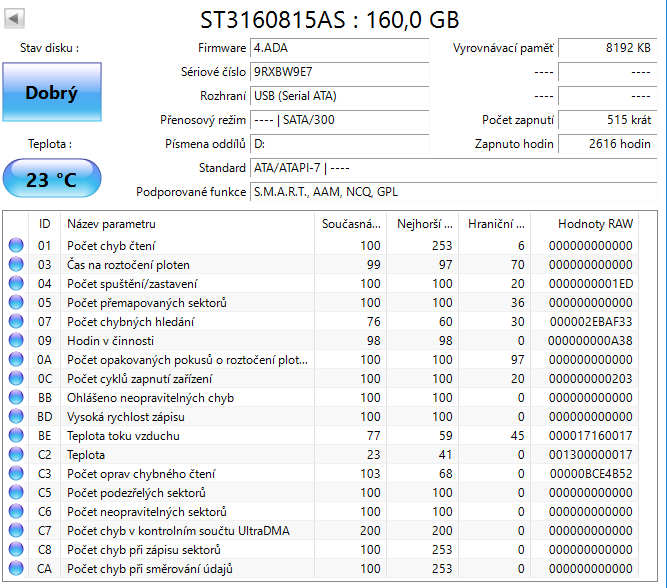667x588 pixels.
Task: Click the status icon for ID C5 row
Action: tap(16, 493)
